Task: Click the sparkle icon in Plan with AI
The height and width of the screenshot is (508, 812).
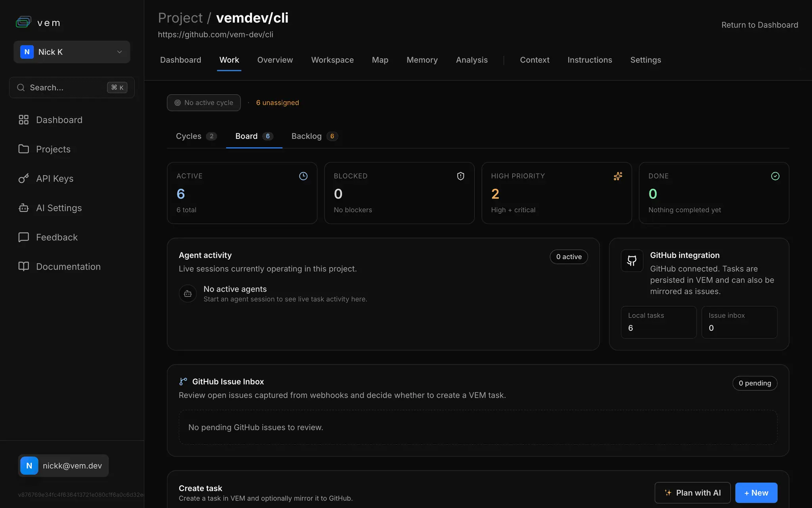Action: (x=668, y=493)
